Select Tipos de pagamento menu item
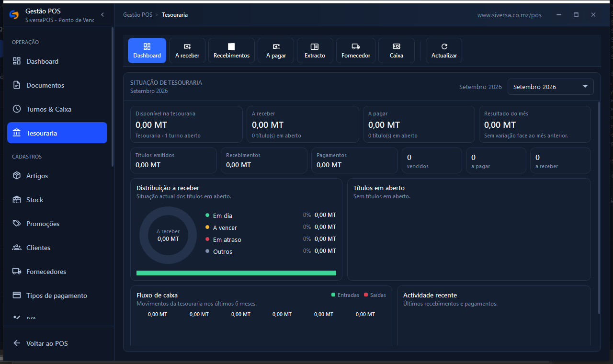The height and width of the screenshot is (364, 613). click(57, 296)
